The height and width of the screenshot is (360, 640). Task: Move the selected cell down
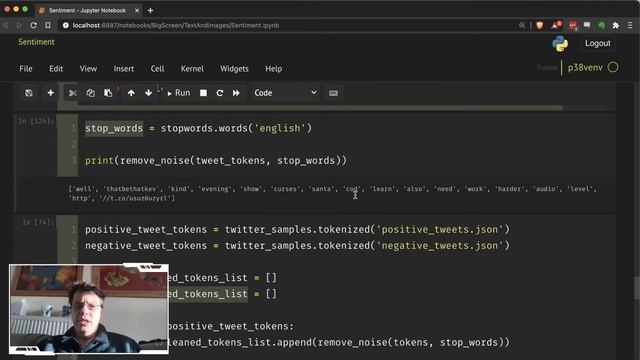pyautogui.click(x=149, y=93)
